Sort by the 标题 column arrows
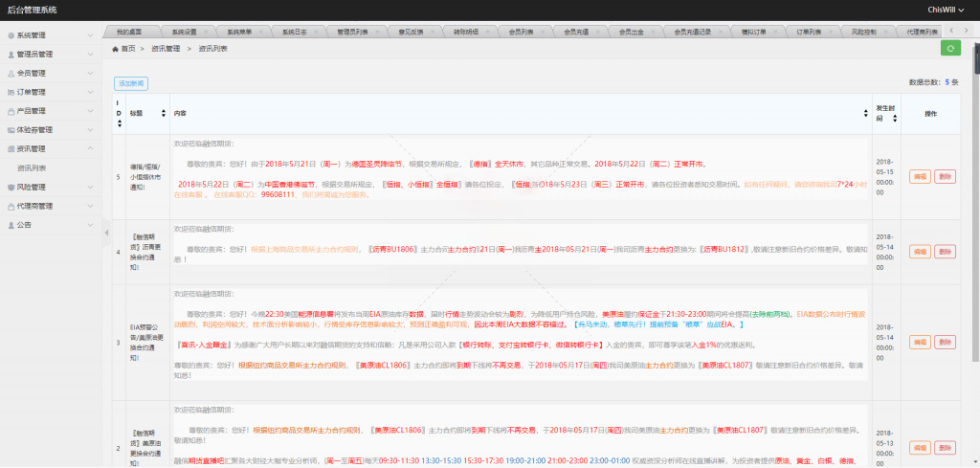The image size is (980, 468). (x=165, y=112)
